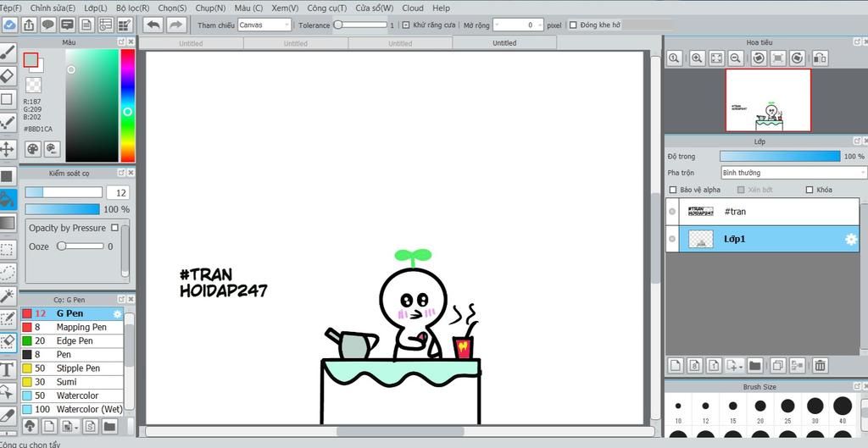Rotate canvas right in navigator

(797, 58)
